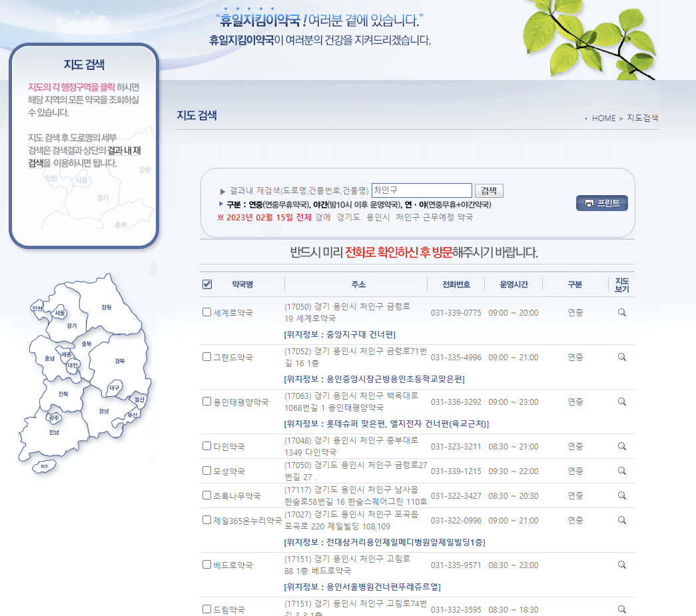The width and height of the screenshot is (696, 616).
Task: Select 경기 region on the map
Action: [x=71, y=326]
